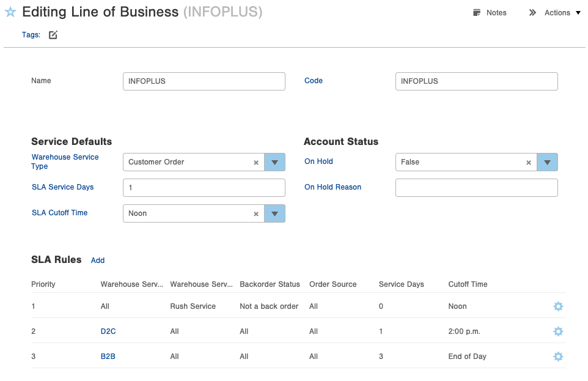
Task: Focus the SLA Service Days field
Action: coord(204,188)
